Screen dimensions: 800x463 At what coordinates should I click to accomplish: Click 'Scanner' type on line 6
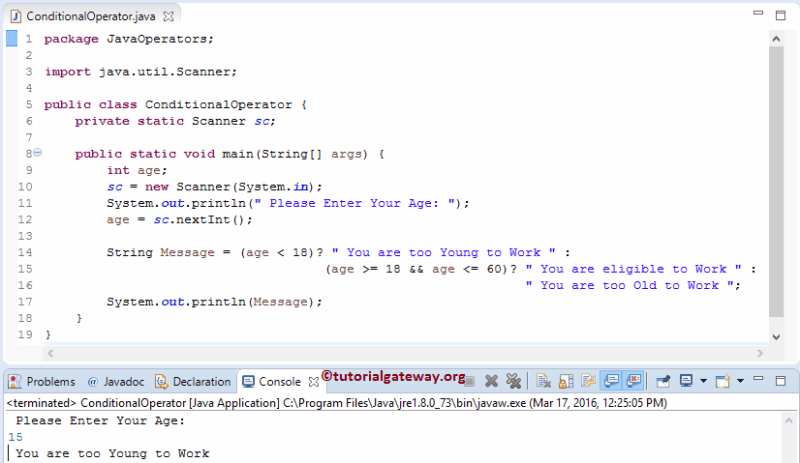click(x=219, y=121)
